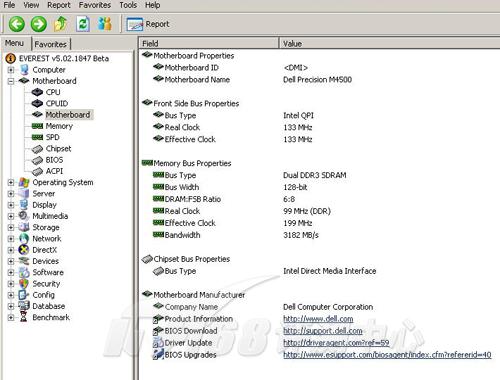Select the DRAM:FSB Ratio row
Screen dimensions: 500x380
[193, 199]
